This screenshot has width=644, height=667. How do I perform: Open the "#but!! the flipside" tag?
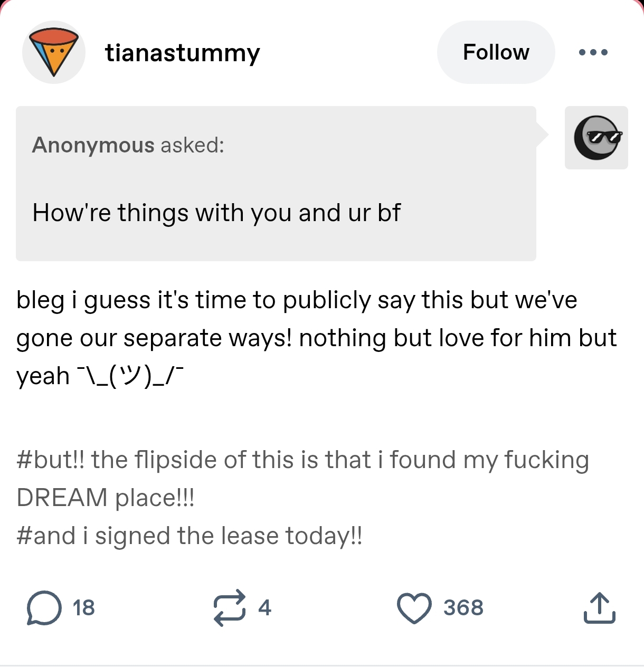point(302,460)
